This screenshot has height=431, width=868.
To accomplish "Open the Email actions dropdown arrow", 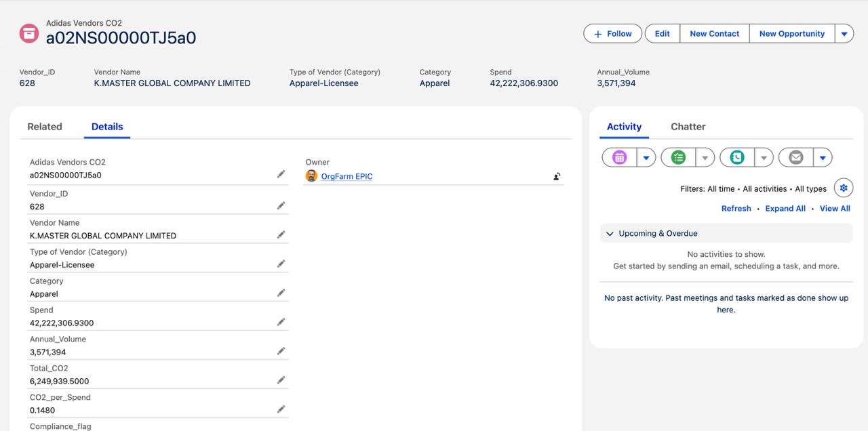I will 823,158.
